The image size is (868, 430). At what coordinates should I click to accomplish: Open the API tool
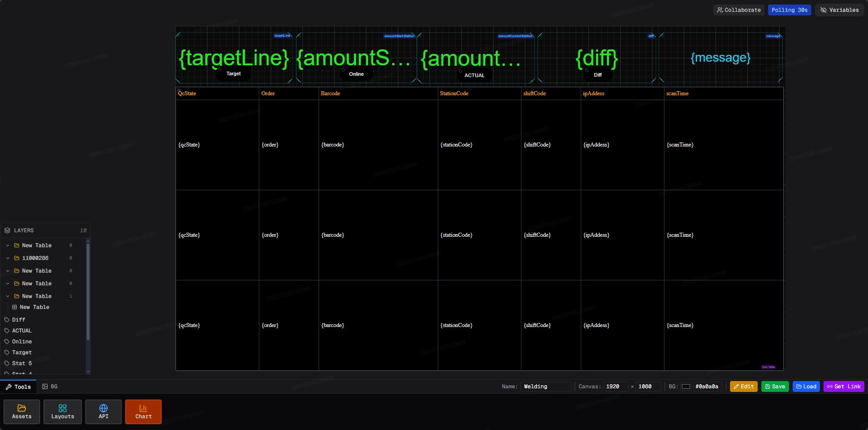coord(104,412)
